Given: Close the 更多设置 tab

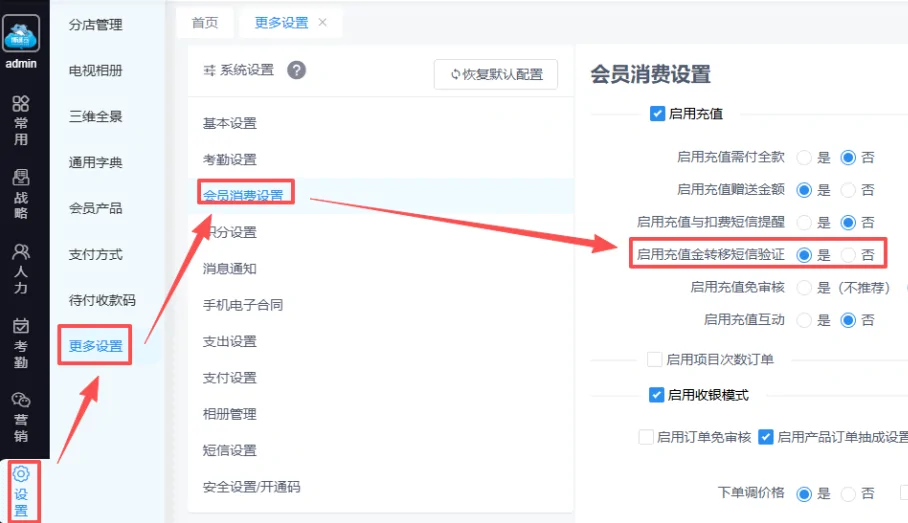Looking at the screenshot, I should (x=323, y=22).
